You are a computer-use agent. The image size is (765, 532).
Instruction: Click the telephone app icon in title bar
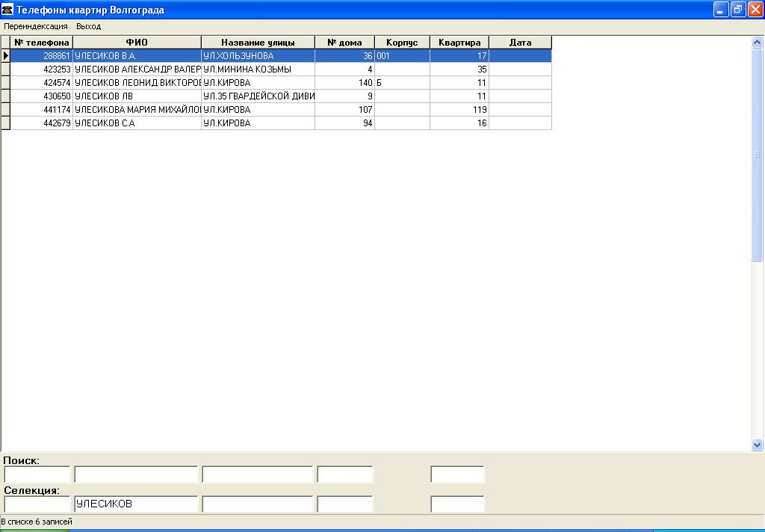pos(8,10)
